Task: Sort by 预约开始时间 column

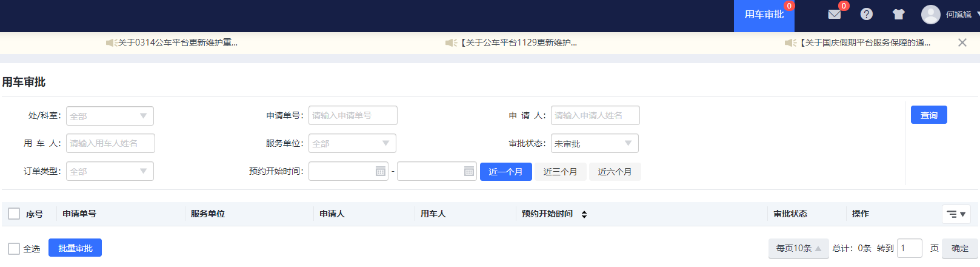Action: pos(584,214)
